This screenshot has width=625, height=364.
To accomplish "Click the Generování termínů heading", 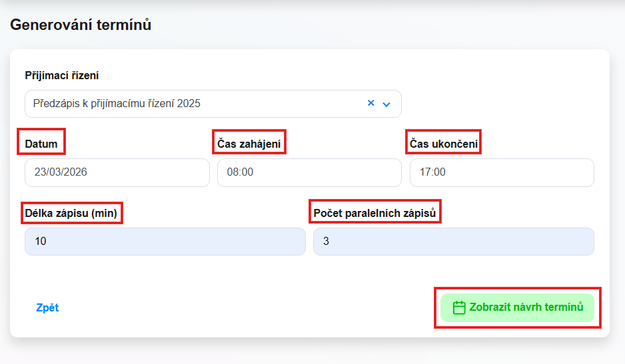I will 81,25.
